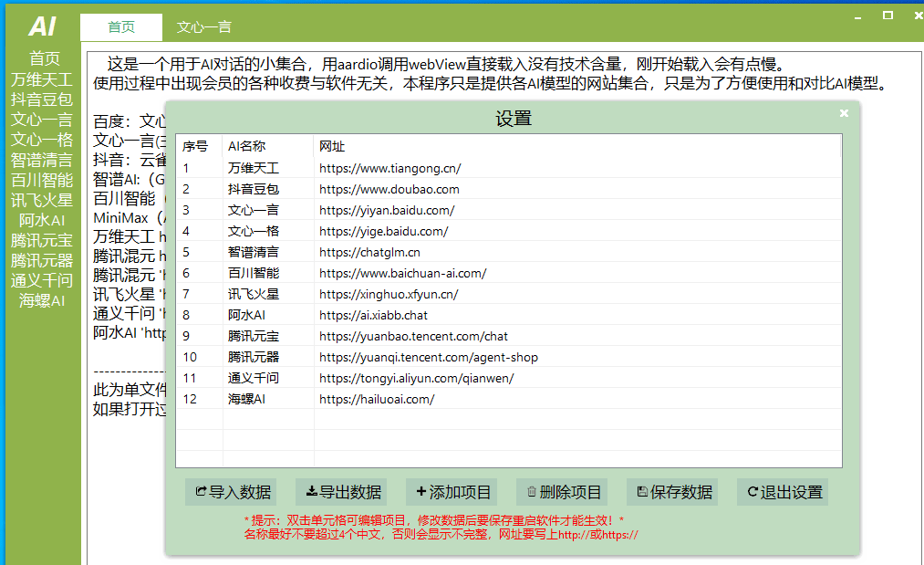Click the yuanqi.tencent.com/agent-shop URL cell
Viewport: 924px width, 565px height.
(x=577, y=357)
